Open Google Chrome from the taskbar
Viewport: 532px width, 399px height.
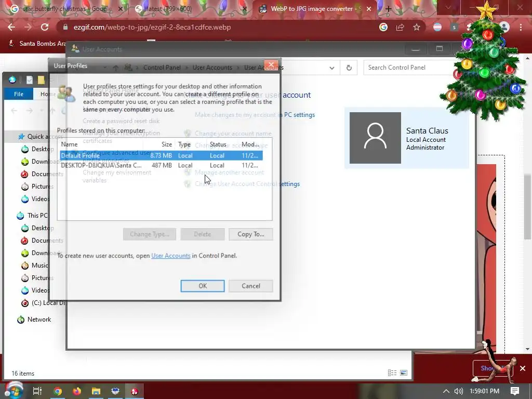coord(58,391)
